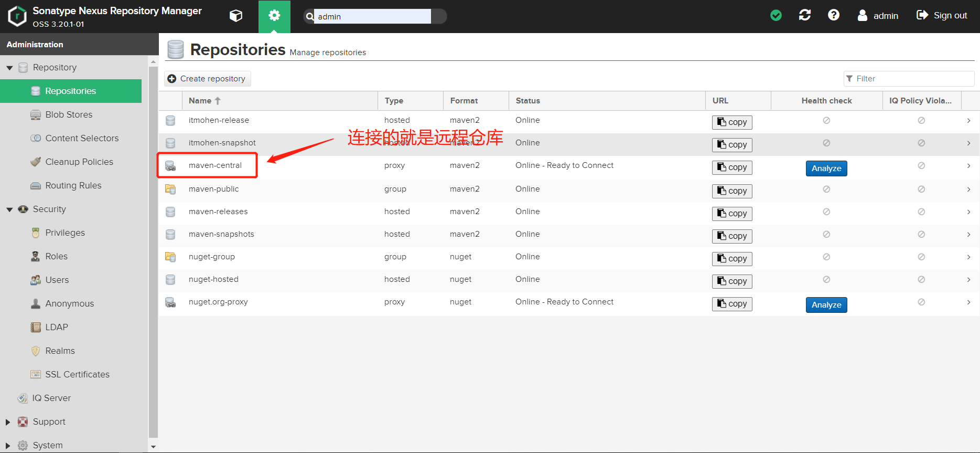Sort by the Format column header
Image resolution: width=980 pixels, height=453 pixels.
[476, 101]
